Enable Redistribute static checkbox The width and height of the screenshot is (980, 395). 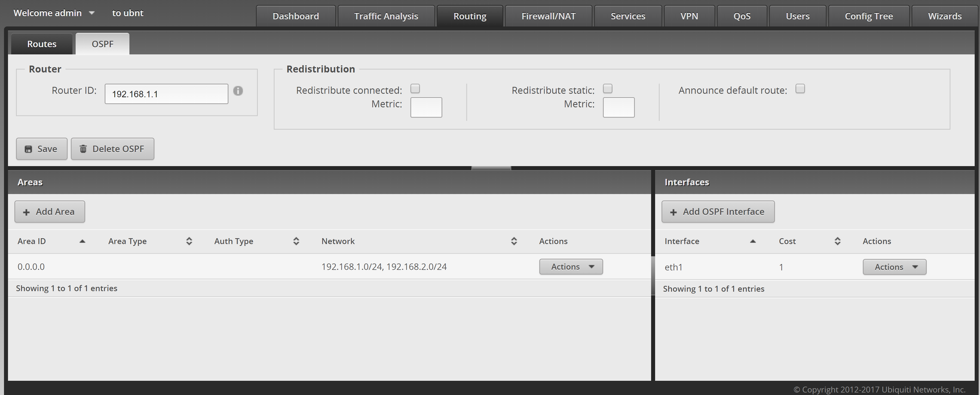(608, 89)
